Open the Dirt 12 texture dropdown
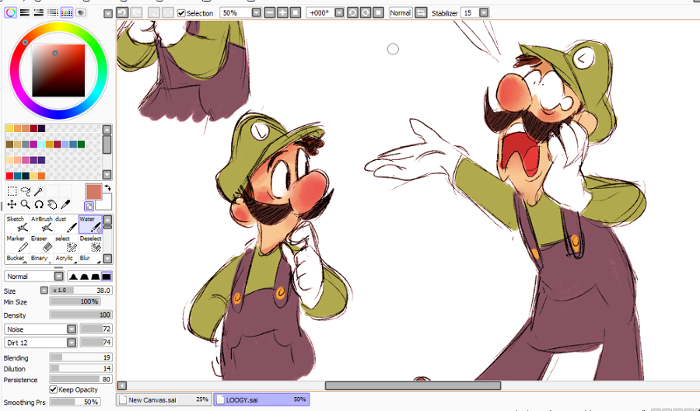The height and width of the screenshot is (411, 700). pos(71,343)
